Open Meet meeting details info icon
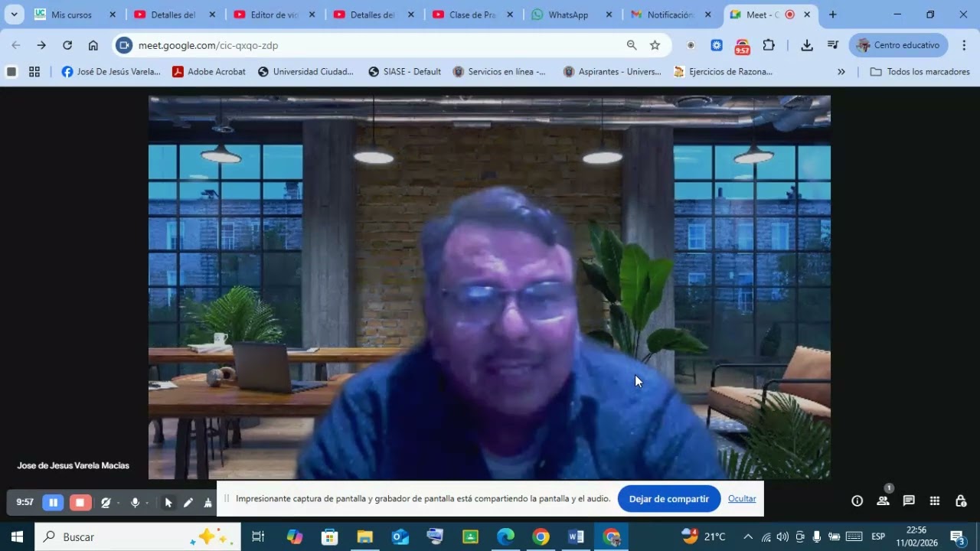The width and height of the screenshot is (980, 551). [857, 501]
